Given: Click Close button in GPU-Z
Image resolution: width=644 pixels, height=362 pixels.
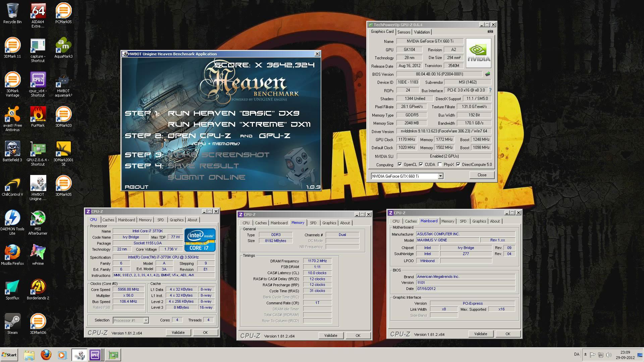Looking at the screenshot, I should [x=482, y=175].
